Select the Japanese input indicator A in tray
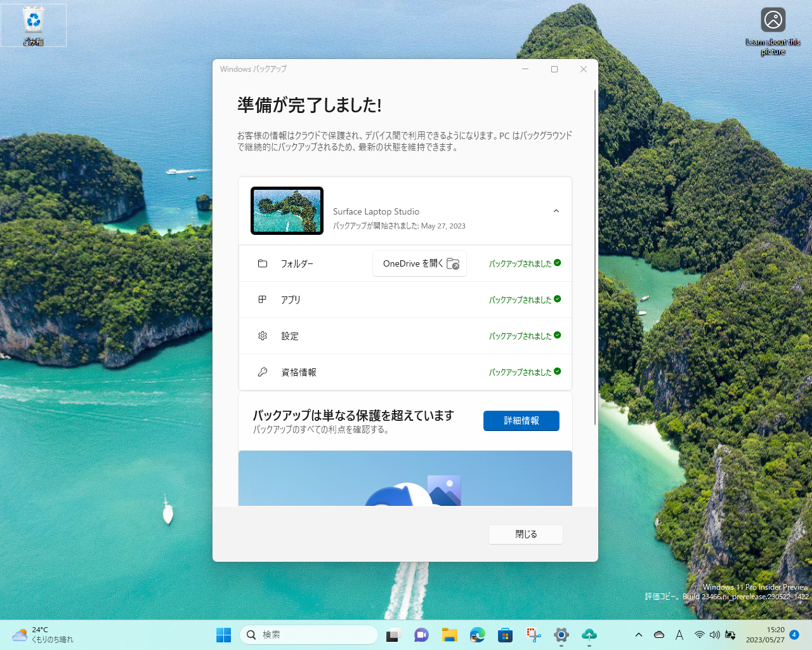812x650 pixels. tap(679, 635)
